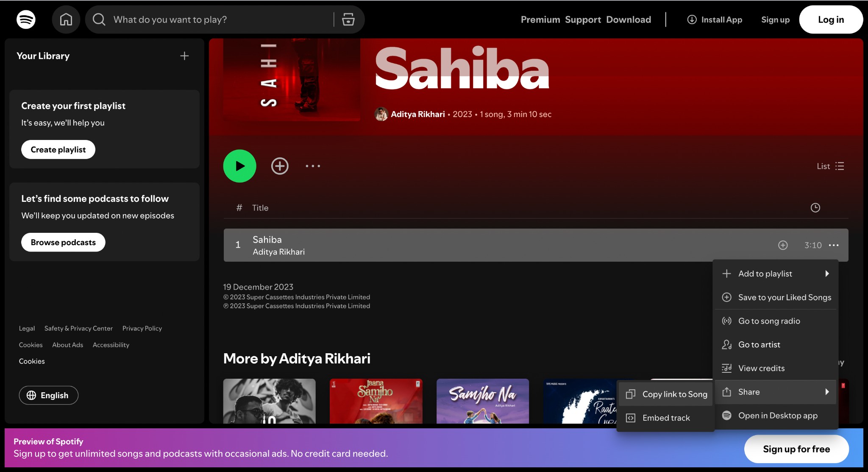The image size is (868, 472).
Task: Open the English language selector
Action: 49,395
